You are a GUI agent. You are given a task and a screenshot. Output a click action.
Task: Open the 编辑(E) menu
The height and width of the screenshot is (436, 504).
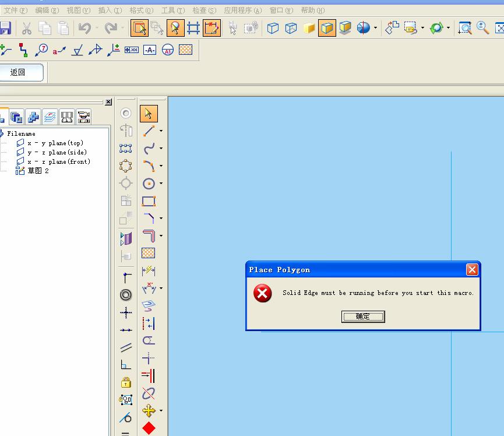click(x=47, y=10)
